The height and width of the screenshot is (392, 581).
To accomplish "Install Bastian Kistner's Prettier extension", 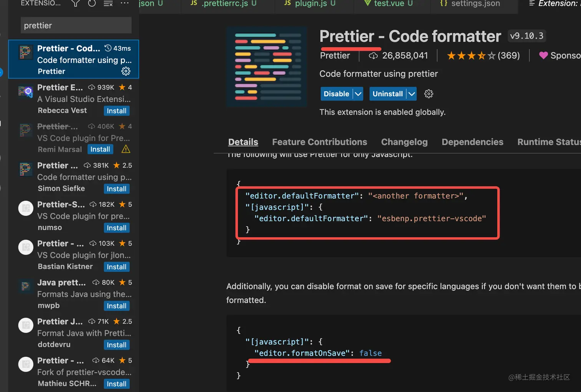I will tap(116, 267).
